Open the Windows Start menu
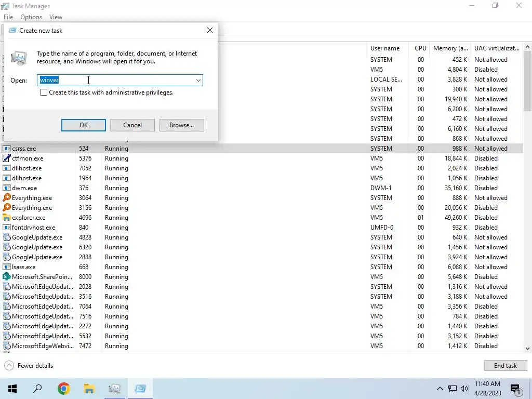Image resolution: width=532 pixels, height=399 pixels. pyautogui.click(x=12, y=389)
